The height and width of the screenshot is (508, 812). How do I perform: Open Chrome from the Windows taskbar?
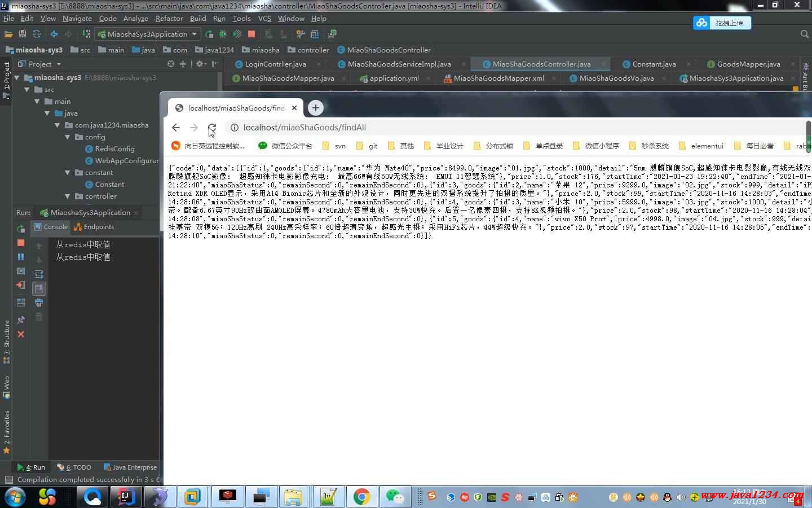click(x=361, y=497)
